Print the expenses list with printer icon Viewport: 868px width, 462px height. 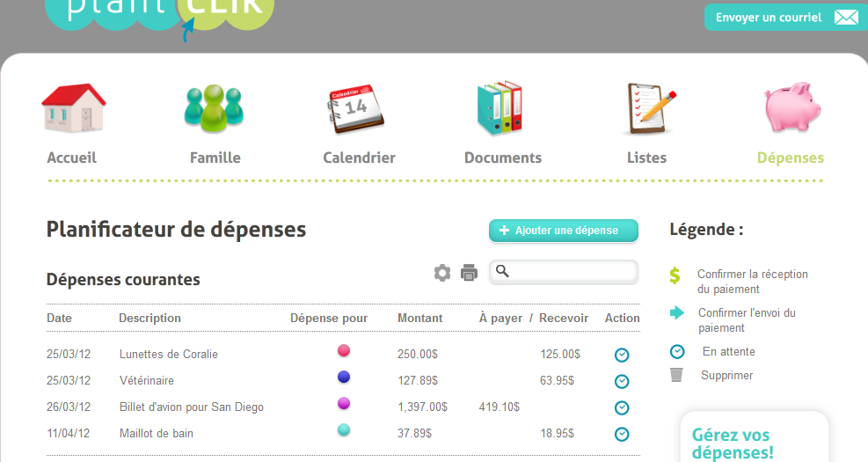click(x=469, y=273)
